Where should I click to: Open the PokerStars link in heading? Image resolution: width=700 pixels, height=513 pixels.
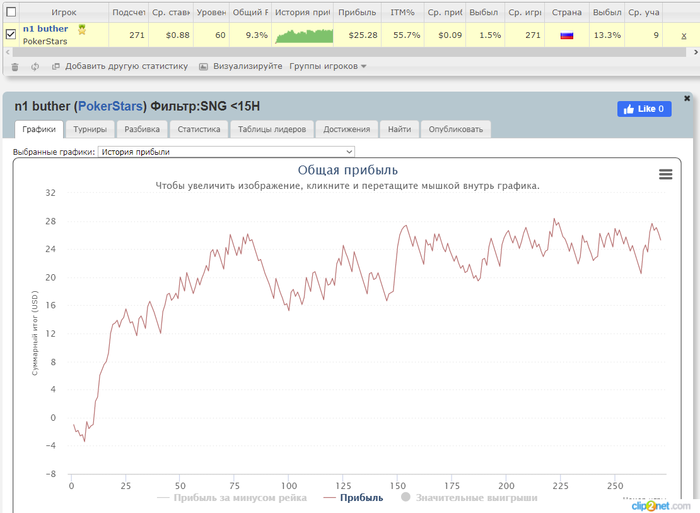coord(110,106)
